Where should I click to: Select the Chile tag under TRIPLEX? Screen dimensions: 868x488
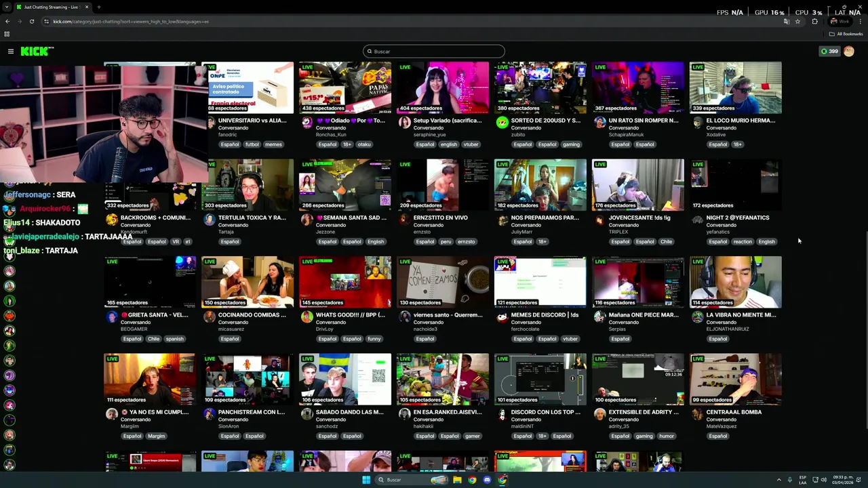coord(666,241)
